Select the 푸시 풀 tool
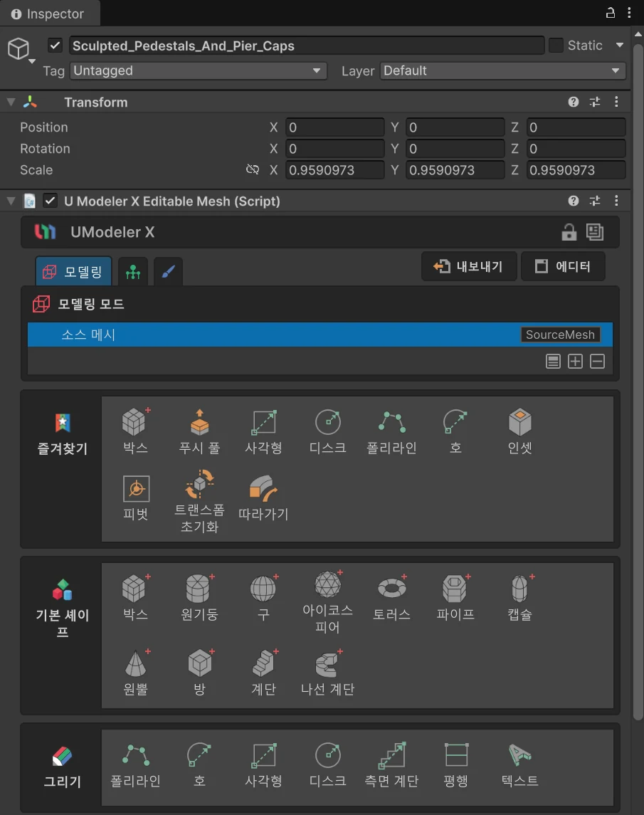This screenshot has width=644, height=815. 199,431
